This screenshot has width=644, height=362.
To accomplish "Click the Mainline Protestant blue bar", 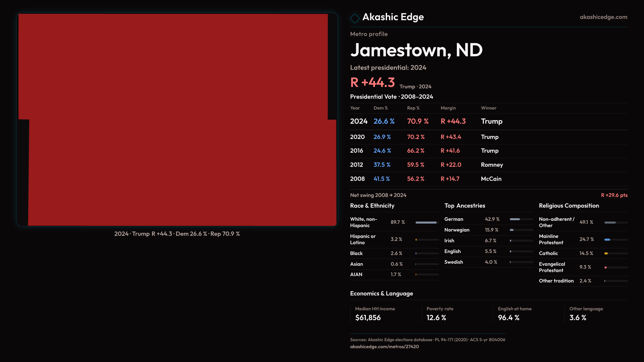I will pos(607,240).
